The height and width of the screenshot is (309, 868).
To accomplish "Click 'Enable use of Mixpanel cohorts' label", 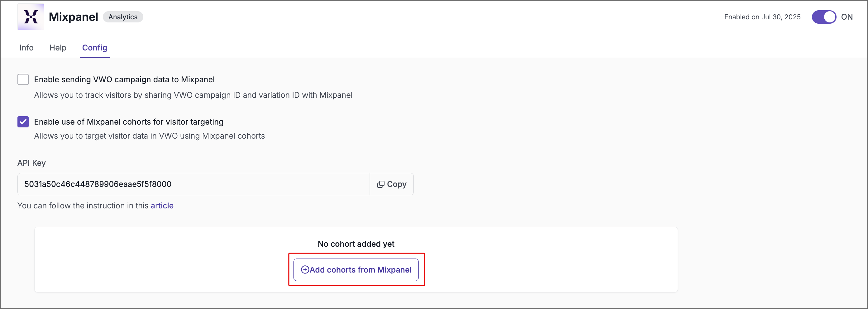I will point(129,122).
